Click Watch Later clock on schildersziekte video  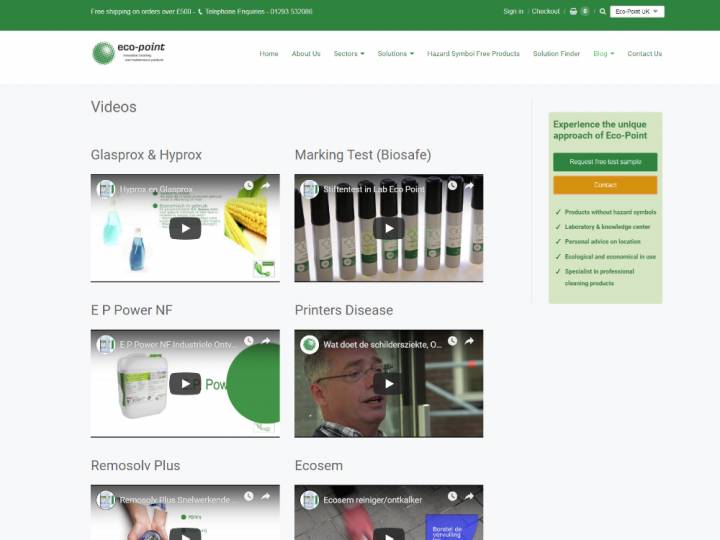(x=452, y=341)
